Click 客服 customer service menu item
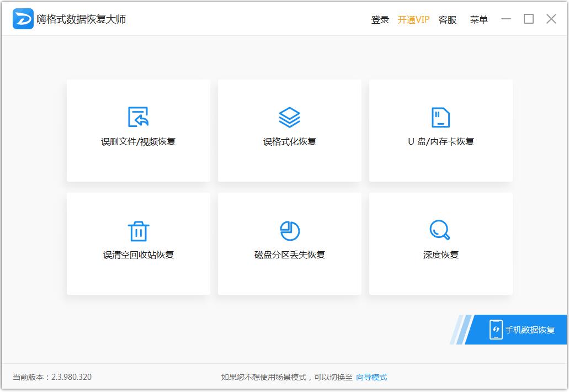Viewport: 569px width, 392px height. click(x=448, y=19)
